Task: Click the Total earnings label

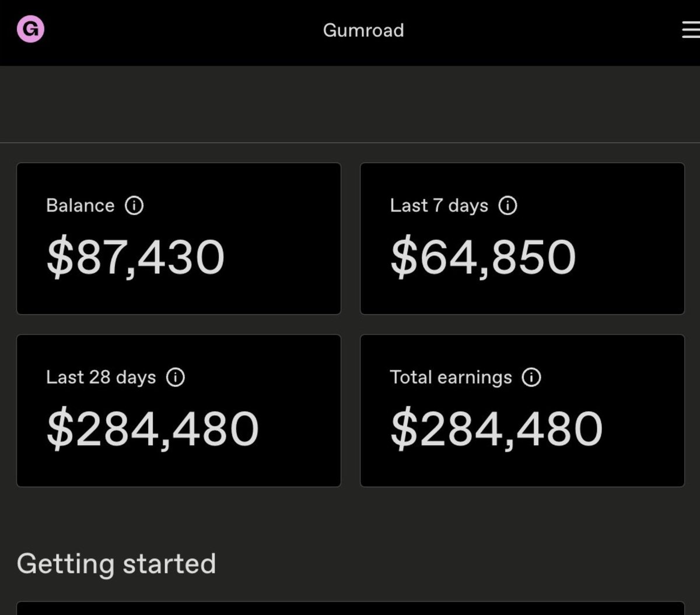Action: coord(450,378)
